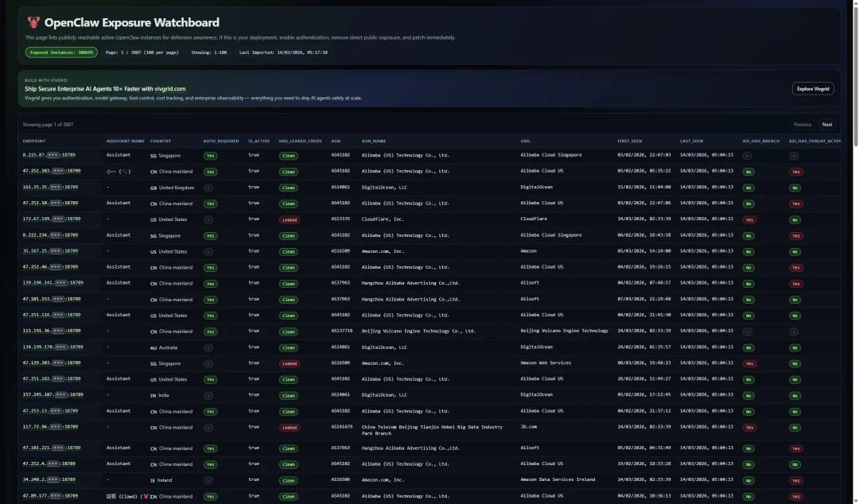Open endpoint 34.240.2 link in Ireland row
The width and height of the screenshot is (859, 504).
pyautogui.click(x=49, y=480)
